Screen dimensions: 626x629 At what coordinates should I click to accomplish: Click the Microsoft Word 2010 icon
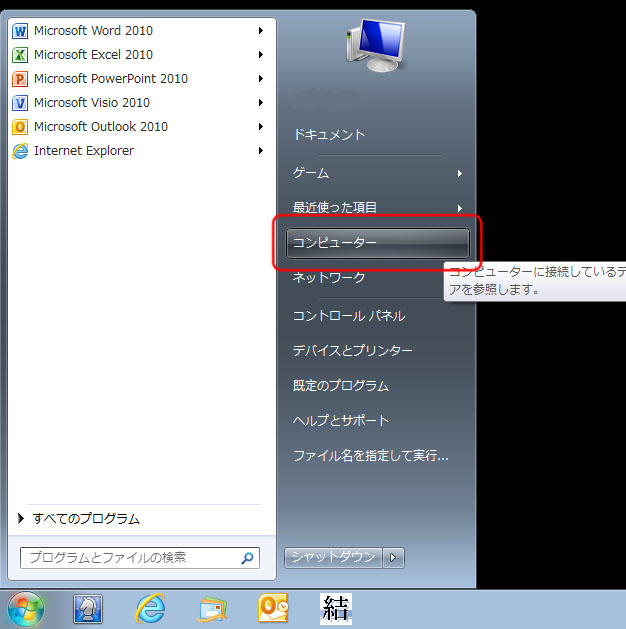[x=20, y=31]
